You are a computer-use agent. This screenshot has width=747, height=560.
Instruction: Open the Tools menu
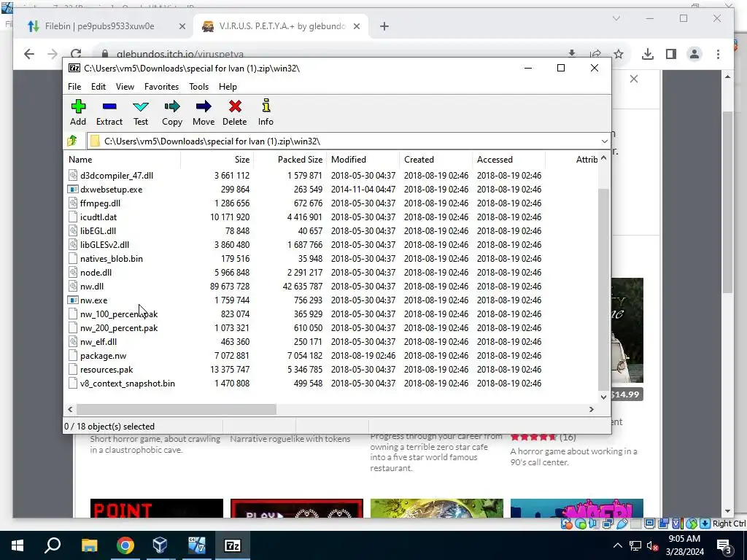tap(198, 87)
